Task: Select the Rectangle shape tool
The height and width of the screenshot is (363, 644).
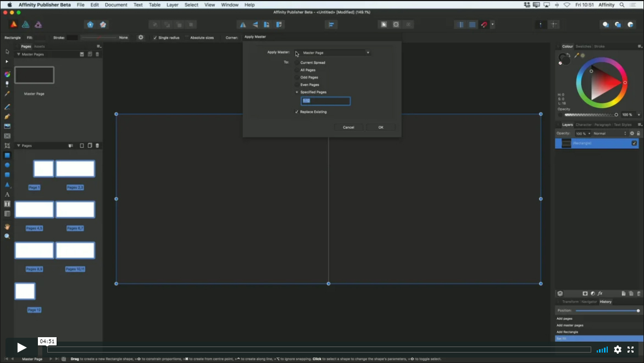Action: point(7,155)
